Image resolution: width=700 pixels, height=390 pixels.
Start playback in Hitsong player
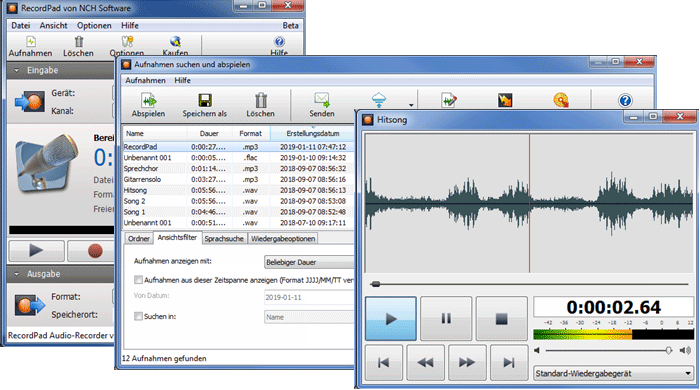tap(391, 319)
